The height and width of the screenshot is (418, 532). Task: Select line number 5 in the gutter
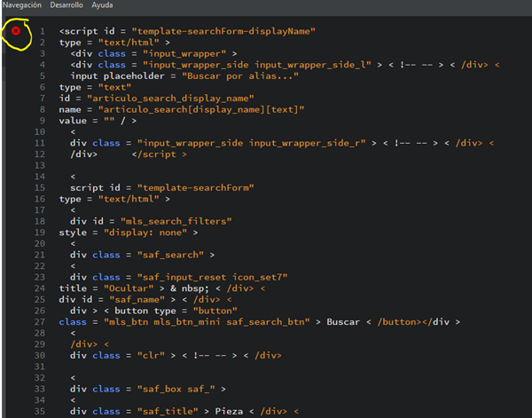[x=43, y=76]
